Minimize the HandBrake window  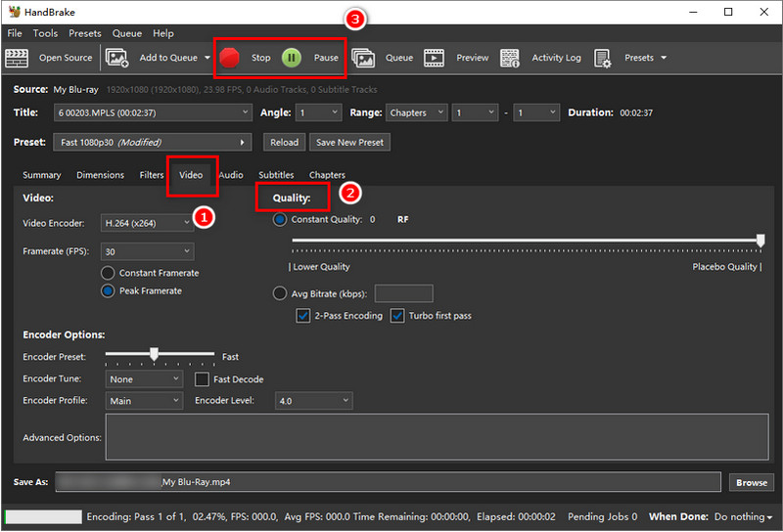(x=693, y=12)
